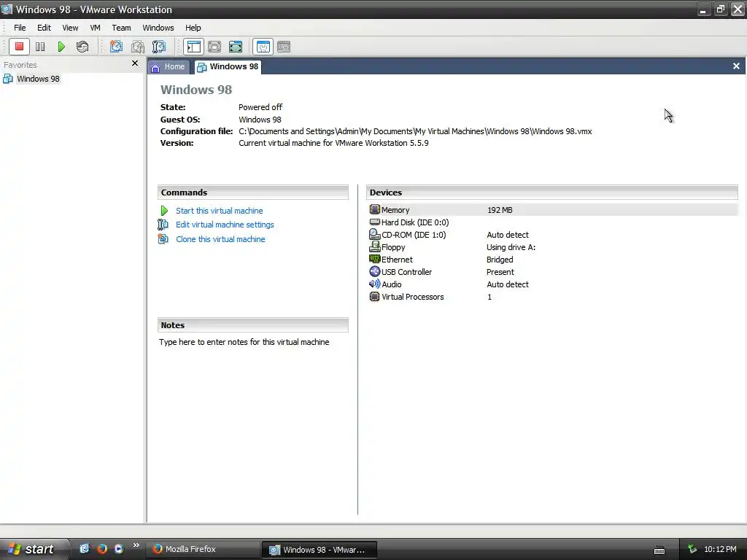The image size is (747, 560).
Task: Click the Audio speaker icon in Devices
Action: click(374, 284)
